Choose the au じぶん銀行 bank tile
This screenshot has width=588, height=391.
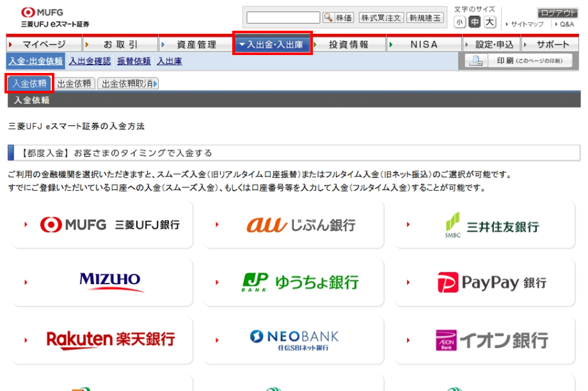(293, 225)
